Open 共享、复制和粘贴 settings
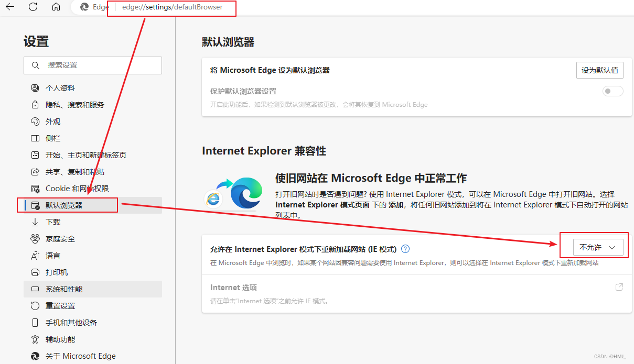Screen dimensions: 634x364 click(93, 172)
